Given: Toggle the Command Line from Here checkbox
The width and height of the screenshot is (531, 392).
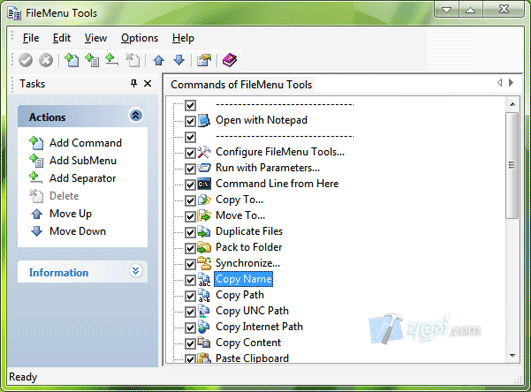Looking at the screenshot, I should click(190, 184).
